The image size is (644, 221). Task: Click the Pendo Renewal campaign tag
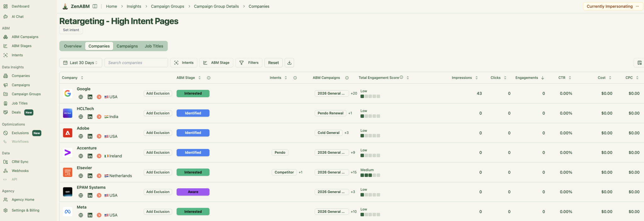(330, 113)
